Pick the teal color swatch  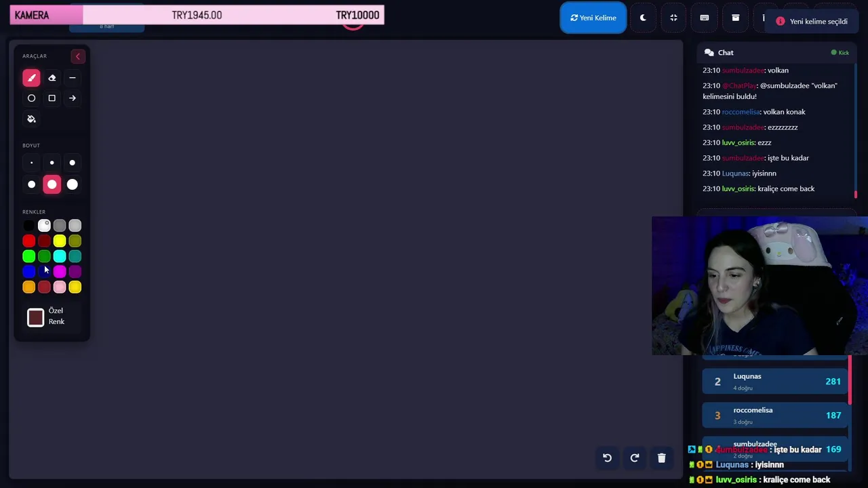tap(75, 256)
